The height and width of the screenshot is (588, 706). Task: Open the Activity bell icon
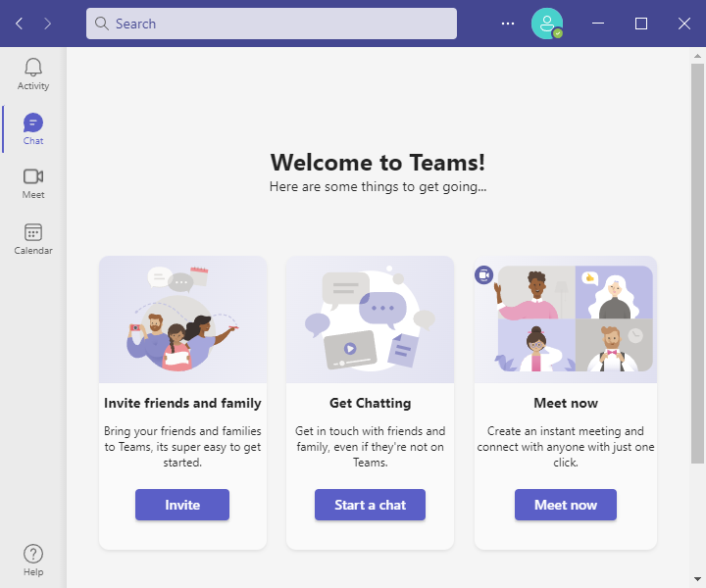coord(33,68)
